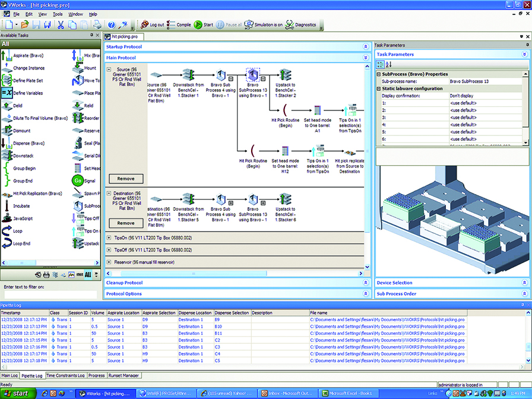
Task: Collapse Static labware configuration group
Action: 379,88
